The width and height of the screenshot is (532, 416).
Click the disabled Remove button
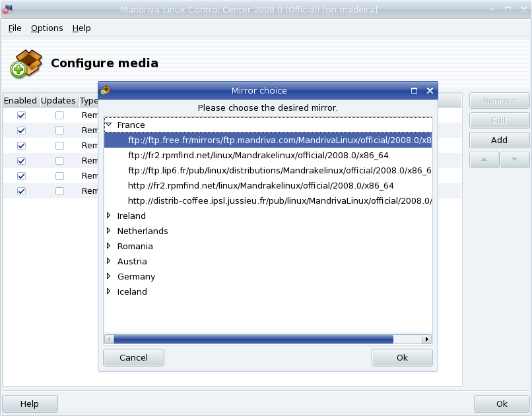click(500, 101)
